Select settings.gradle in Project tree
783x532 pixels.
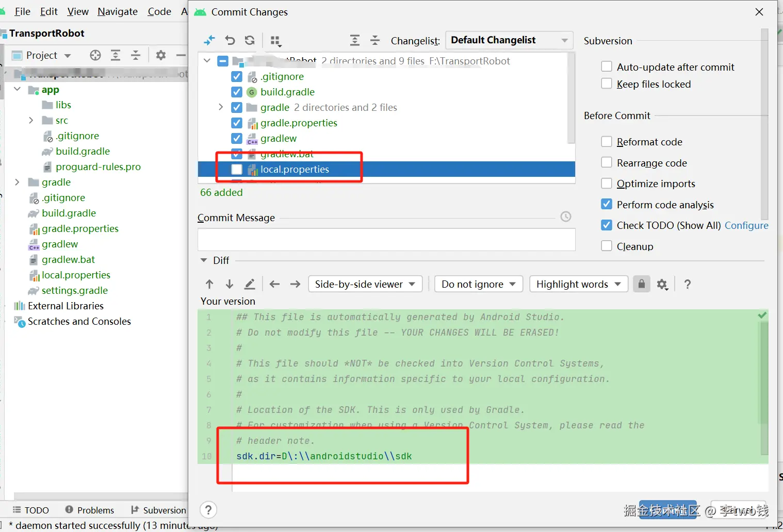click(75, 290)
